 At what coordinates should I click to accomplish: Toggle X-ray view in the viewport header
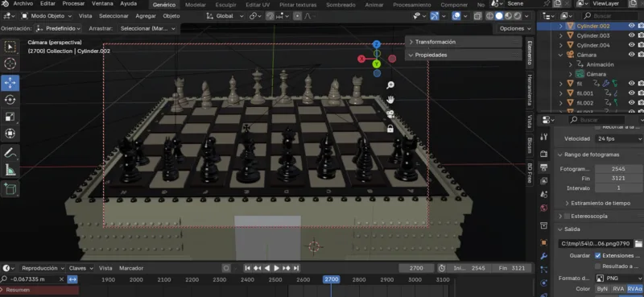point(477,16)
